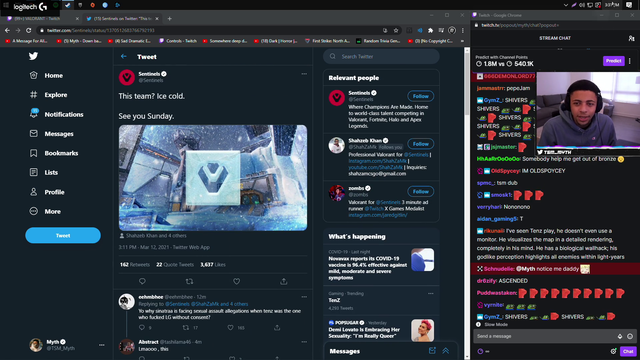The image size is (640, 360).
Task: Click the Predict button in Twitch chat
Action: (613, 61)
